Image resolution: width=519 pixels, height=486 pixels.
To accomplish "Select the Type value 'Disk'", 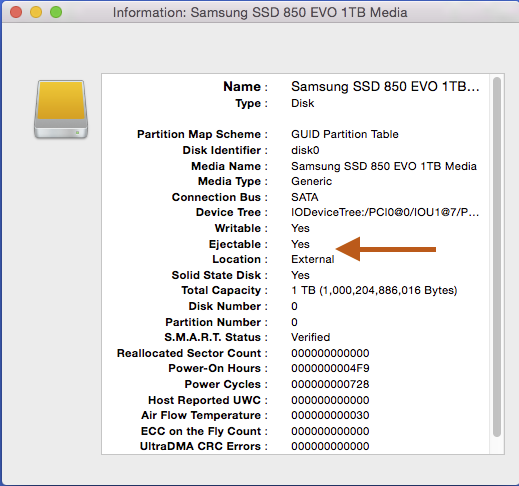I will [x=303, y=103].
